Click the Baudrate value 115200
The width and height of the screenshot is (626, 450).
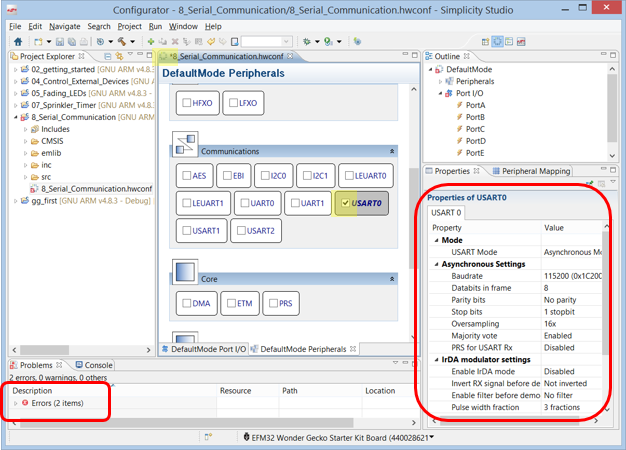[x=572, y=276]
